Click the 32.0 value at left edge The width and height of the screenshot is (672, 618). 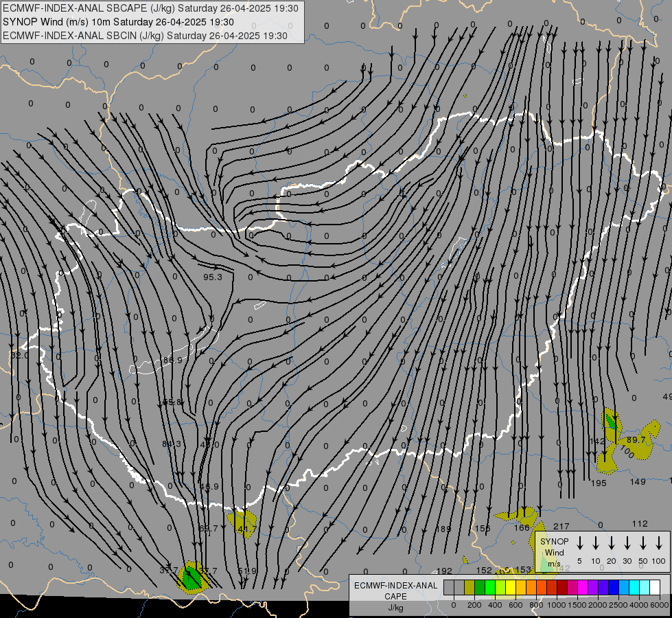[19, 356]
